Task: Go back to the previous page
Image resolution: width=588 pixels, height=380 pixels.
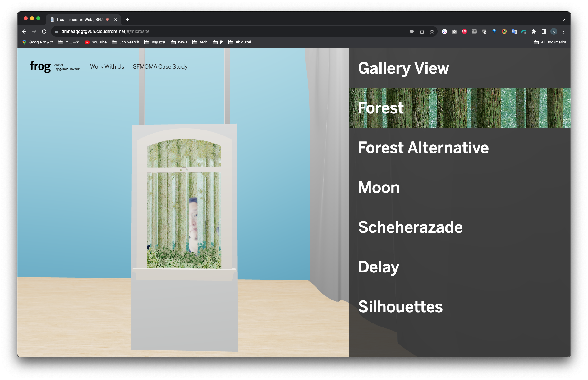Action: 24,31
